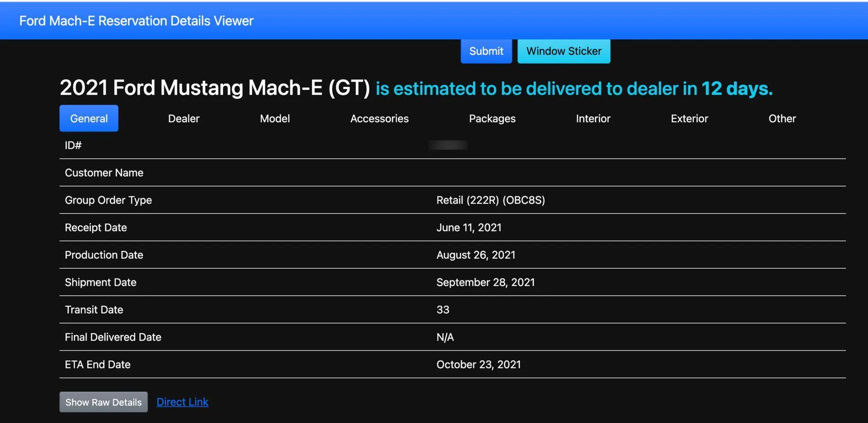Click the 'Final Delivered Date' label
Image resolution: width=868 pixels, height=423 pixels.
tap(113, 337)
